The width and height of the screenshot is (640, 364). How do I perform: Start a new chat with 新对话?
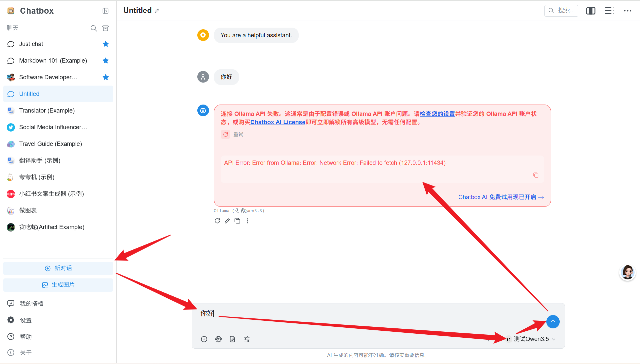click(x=58, y=268)
